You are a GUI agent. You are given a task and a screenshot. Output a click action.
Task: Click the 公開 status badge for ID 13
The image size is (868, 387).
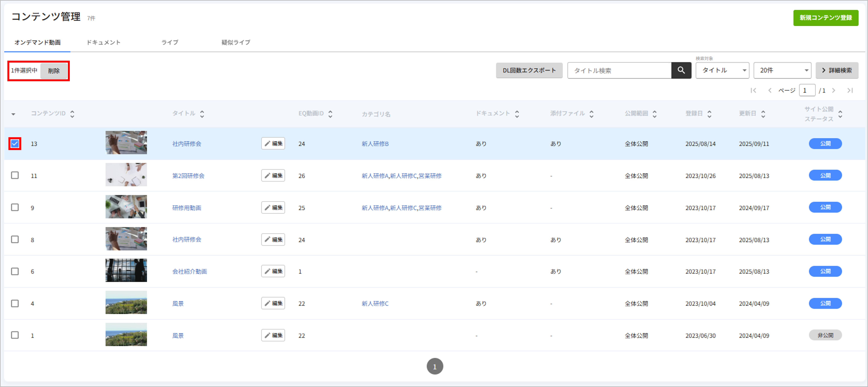tap(825, 144)
